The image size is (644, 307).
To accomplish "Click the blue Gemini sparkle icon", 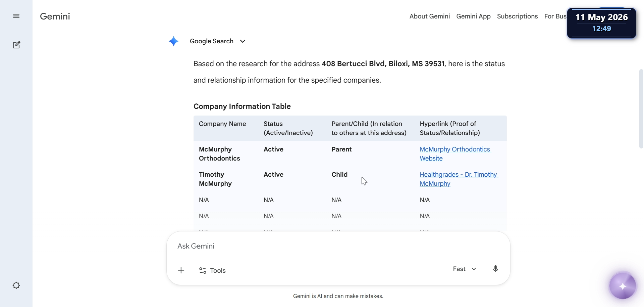I will [x=173, y=41].
